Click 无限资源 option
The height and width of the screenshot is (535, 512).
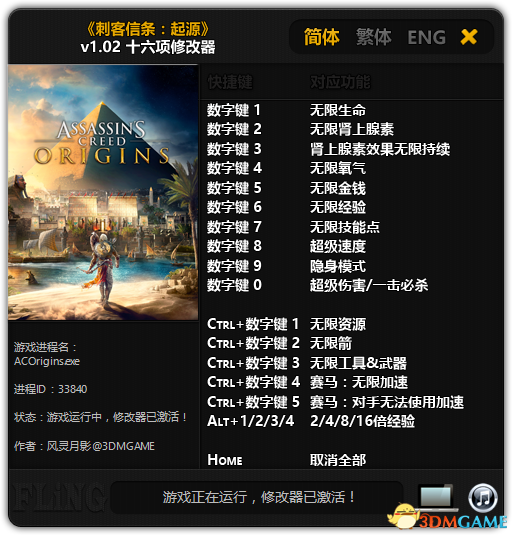[x=338, y=324]
